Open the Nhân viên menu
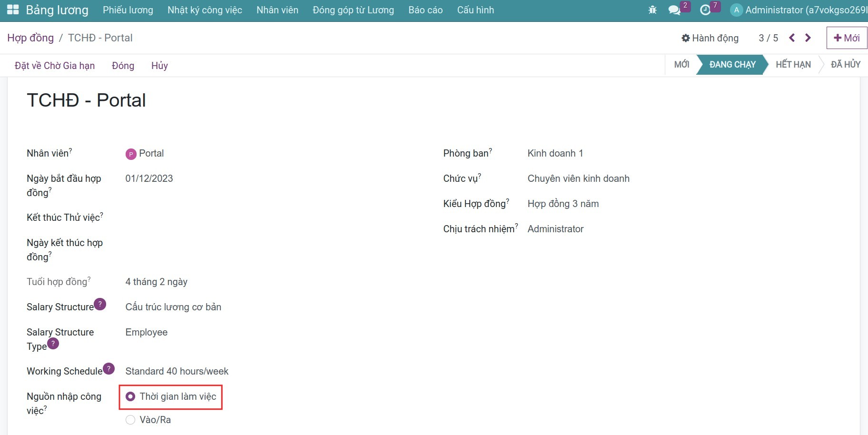The width and height of the screenshot is (868, 435). coord(277,10)
